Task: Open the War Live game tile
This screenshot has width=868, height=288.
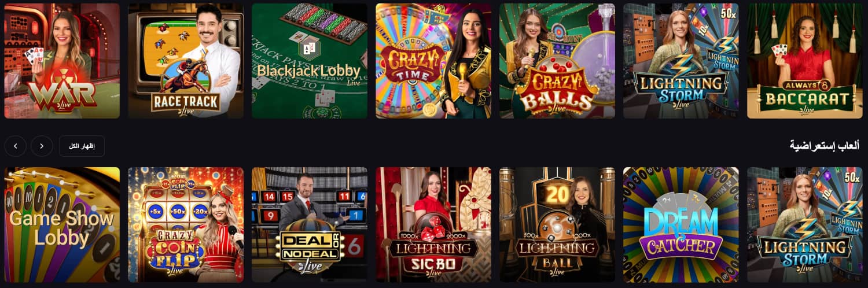Action: click(x=62, y=61)
